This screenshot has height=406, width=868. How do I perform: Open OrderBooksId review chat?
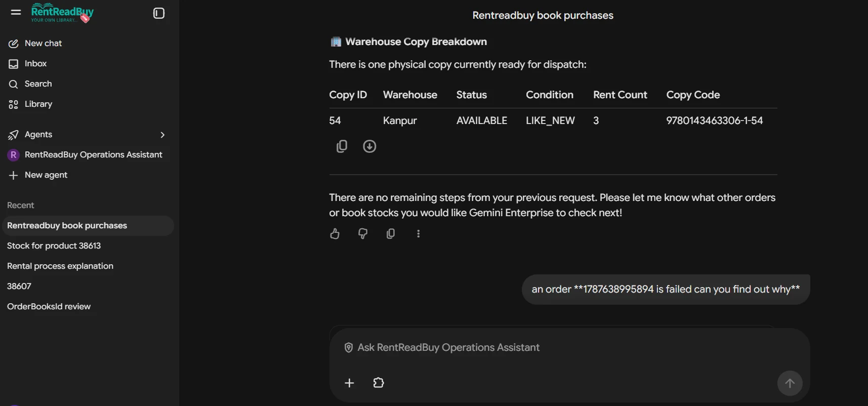click(49, 307)
